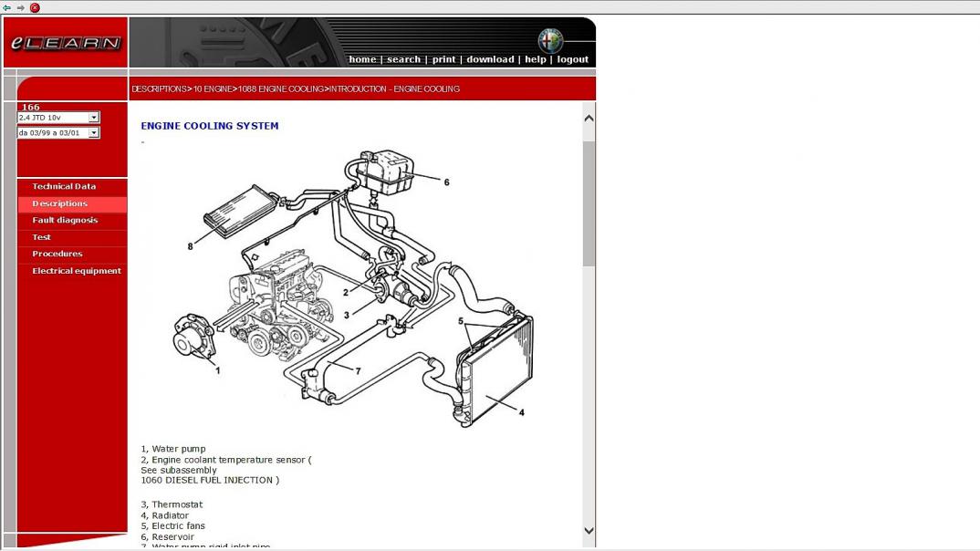Open the da 03/99 a 03/01 date dropdown
This screenshot has height=551, width=980.
point(58,132)
